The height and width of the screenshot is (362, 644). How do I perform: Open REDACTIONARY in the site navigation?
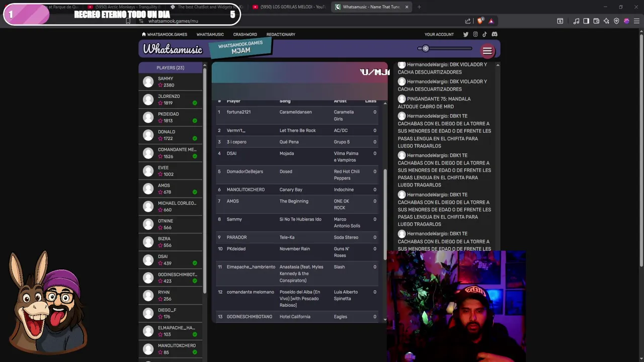pos(281,34)
